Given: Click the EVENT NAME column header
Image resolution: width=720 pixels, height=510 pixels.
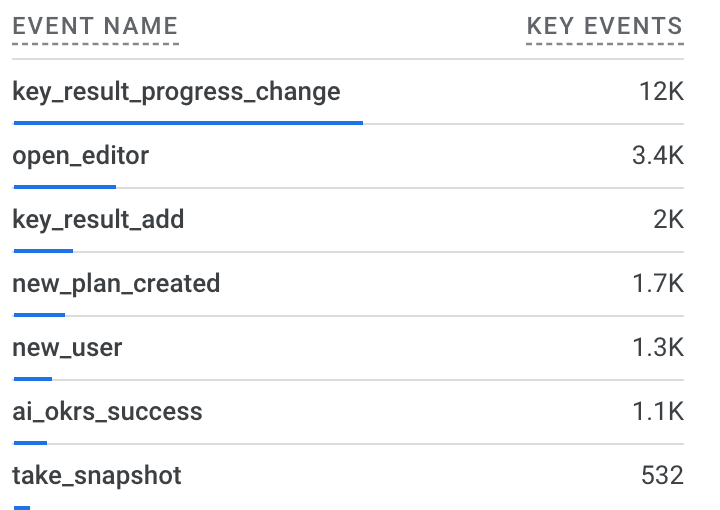Looking at the screenshot, I should click(x=95, y=27).
